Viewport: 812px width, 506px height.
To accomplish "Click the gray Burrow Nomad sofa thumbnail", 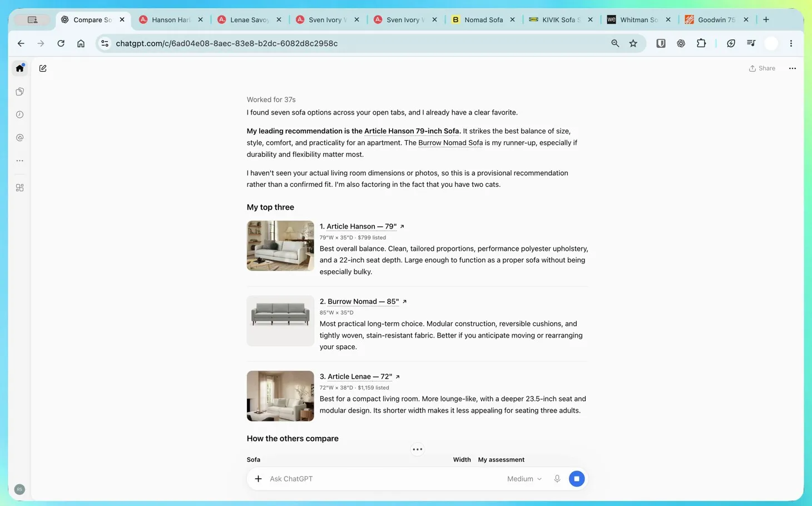I will click(280, 321).
